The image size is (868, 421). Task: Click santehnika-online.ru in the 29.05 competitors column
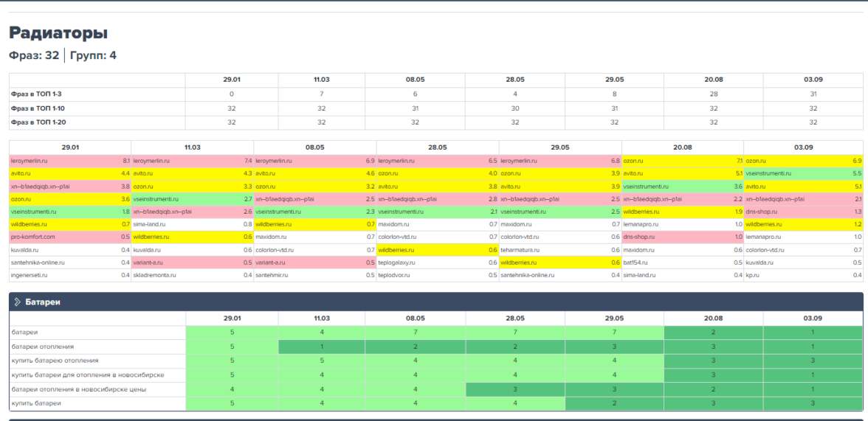click(x=560, y=275)
